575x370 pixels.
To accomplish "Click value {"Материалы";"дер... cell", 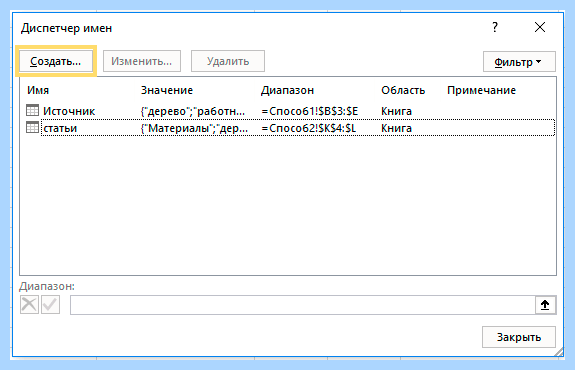I will pos(194,128).
